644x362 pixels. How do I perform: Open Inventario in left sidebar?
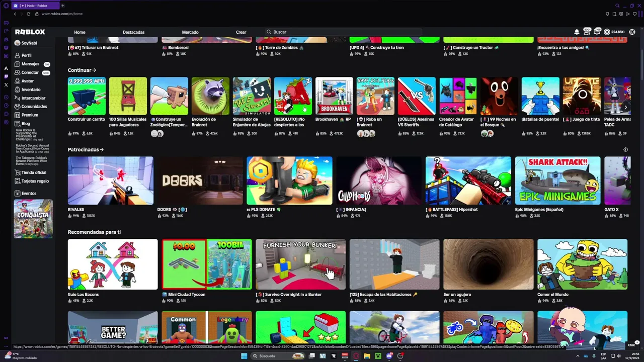click(x=27, y=89)
